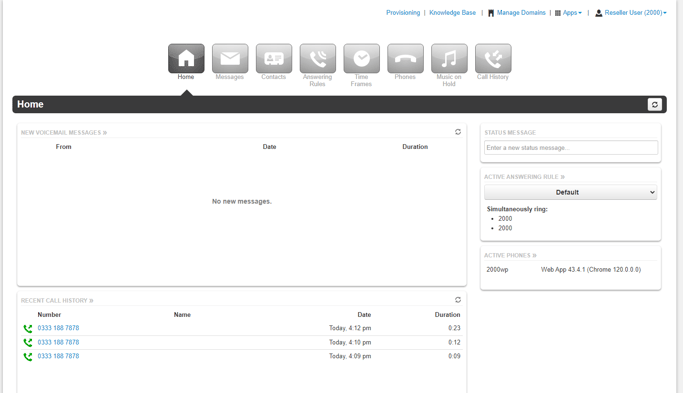683x393 pixels.
Task: Open the Time Frames clock icon
Action: 362,58
